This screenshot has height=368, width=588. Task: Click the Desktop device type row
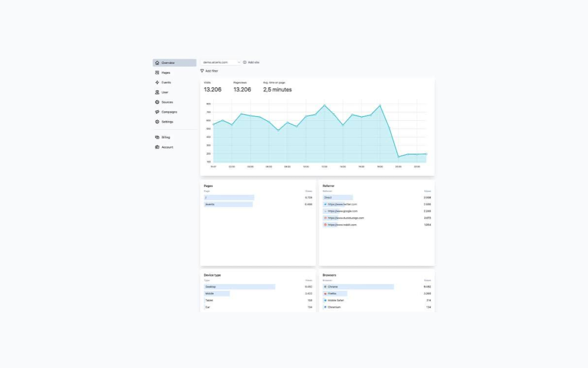coord(258,286)
